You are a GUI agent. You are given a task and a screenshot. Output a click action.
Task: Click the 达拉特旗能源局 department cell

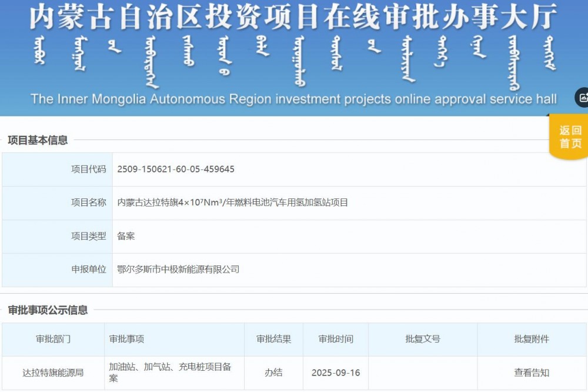[x=53, y=373]
